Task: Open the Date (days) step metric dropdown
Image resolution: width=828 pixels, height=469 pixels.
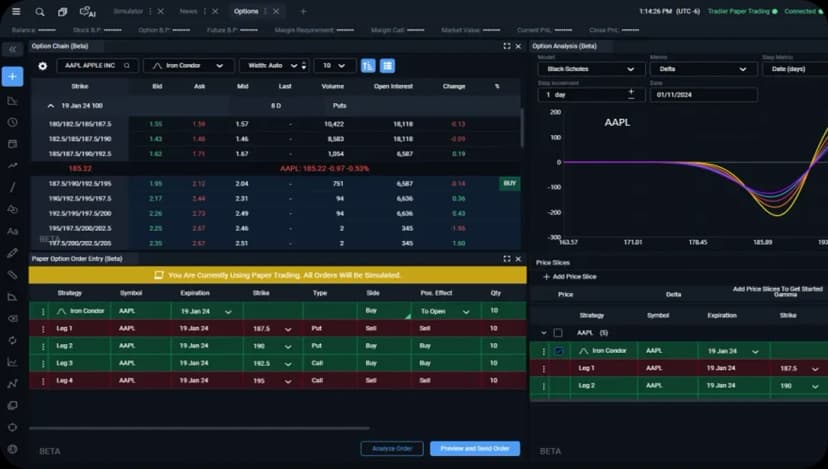Action: (x=795, y=69)
